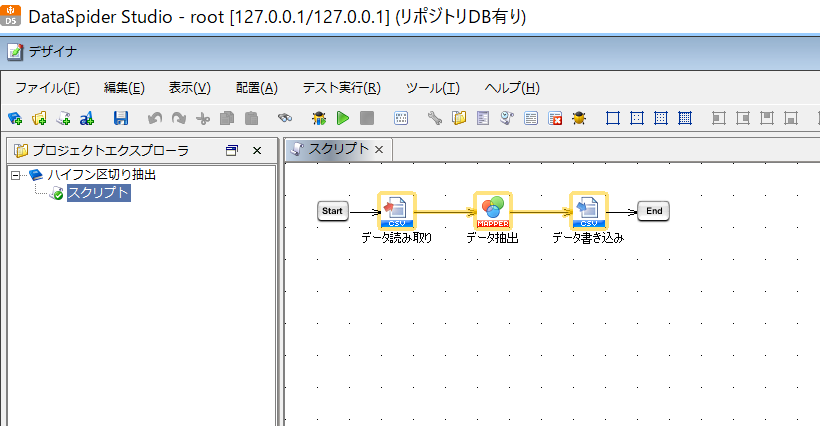Click the folder icon right of the wrench
The width and height of the screenshot is (820, 426).
point(459,118)
